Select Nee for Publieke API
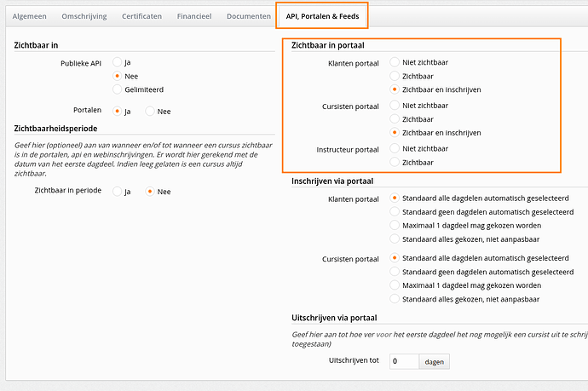Viewport: 588px width, 391px height. point(117,76)
